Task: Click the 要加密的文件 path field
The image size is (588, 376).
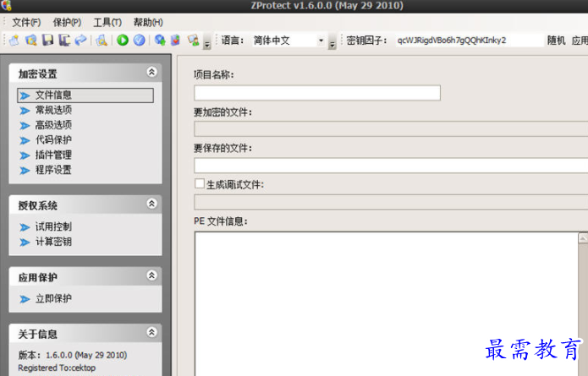Action: pyautogui.click(x=391, y=128)
